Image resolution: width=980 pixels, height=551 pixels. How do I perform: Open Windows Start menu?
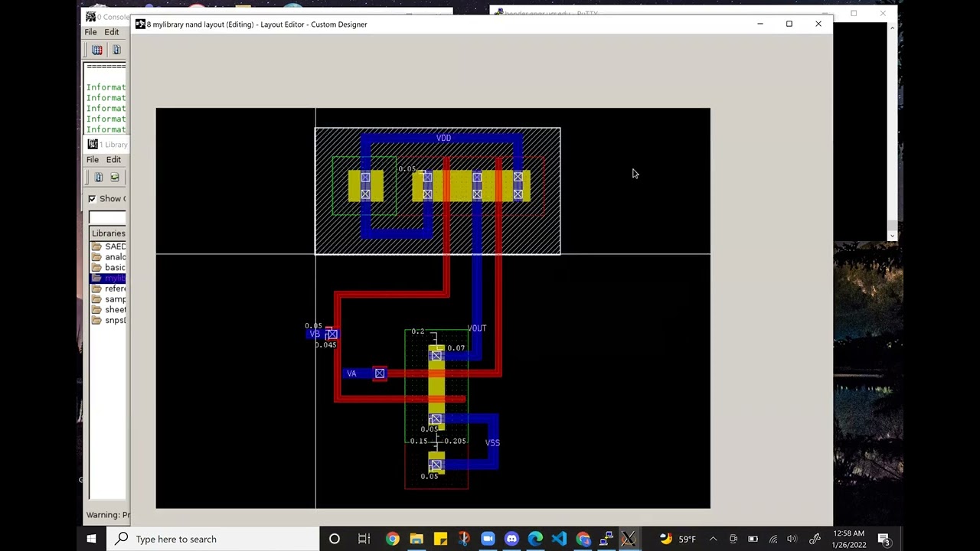point(91,539)
